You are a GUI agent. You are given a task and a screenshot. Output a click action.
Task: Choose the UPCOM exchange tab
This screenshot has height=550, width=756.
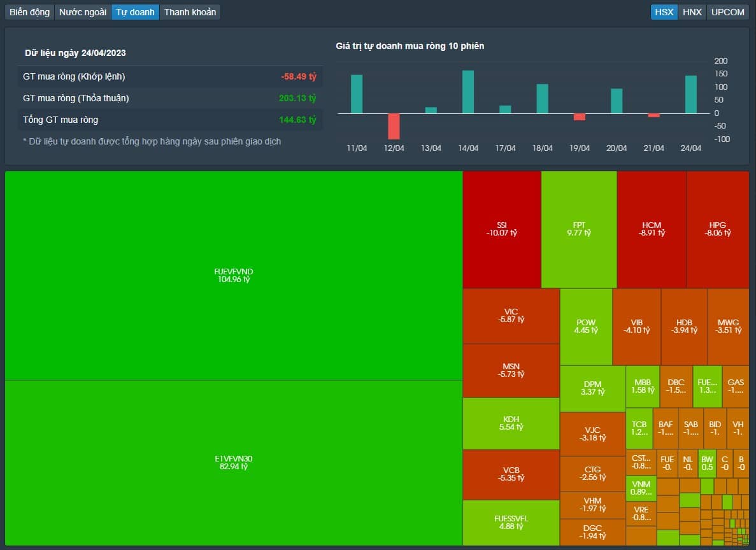pyautogui.click(x=727, y=12)
